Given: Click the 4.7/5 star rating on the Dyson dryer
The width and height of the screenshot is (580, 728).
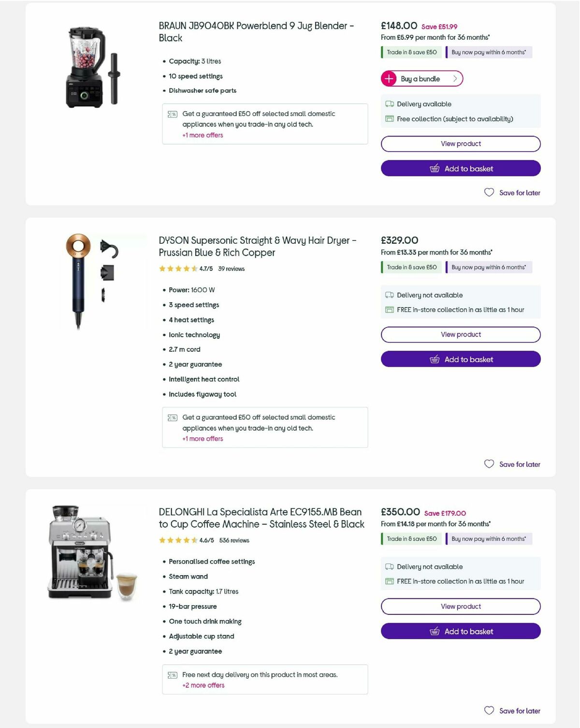Looking at the screenshot, I should 205,268.
